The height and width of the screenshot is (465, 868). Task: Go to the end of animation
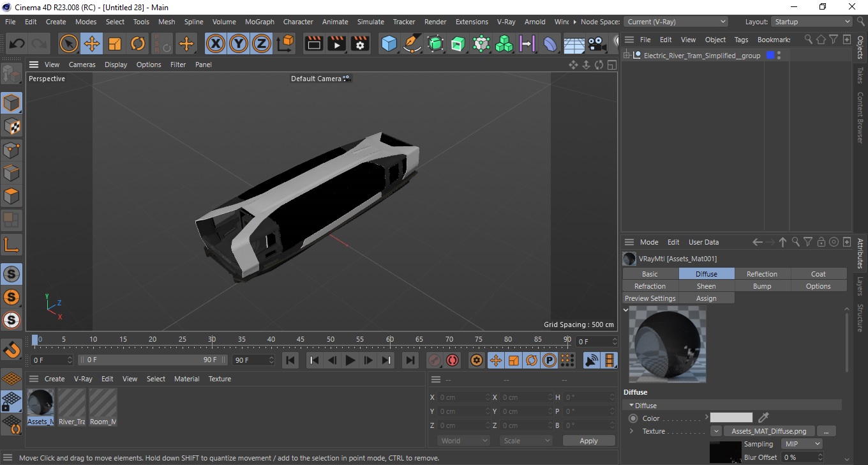coord(410,360)
